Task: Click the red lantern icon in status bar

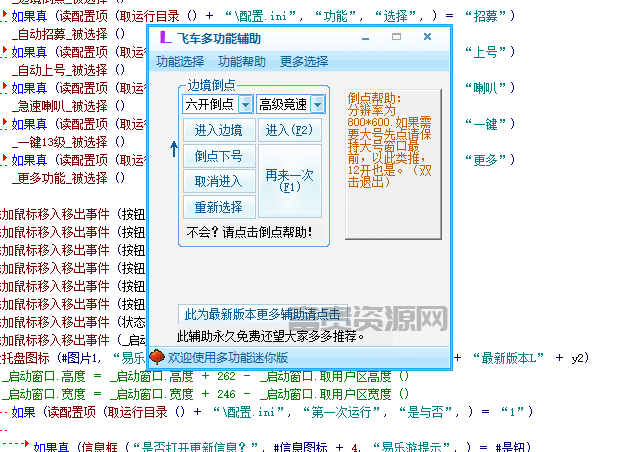Action: pyautogui.click(x=157, y=357)
